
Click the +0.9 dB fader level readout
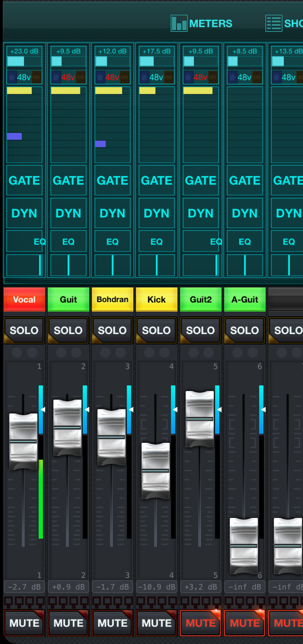(x=68, y=587)
